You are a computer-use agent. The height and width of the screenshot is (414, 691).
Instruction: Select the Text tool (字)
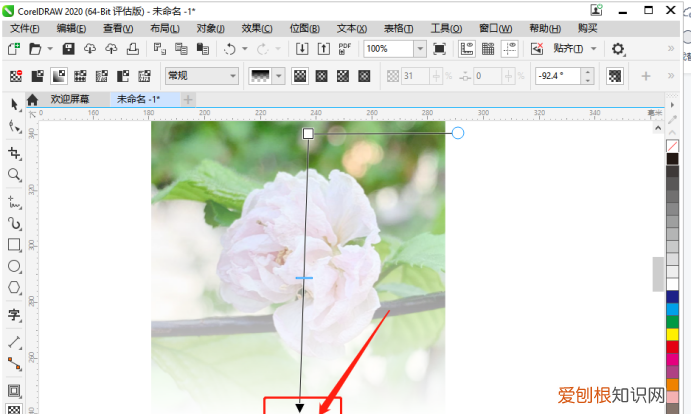(14, 315)
